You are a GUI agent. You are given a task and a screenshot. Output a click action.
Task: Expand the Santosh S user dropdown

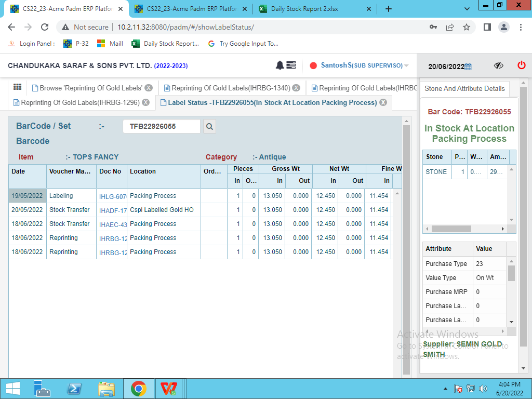click(x=406, y=65)
